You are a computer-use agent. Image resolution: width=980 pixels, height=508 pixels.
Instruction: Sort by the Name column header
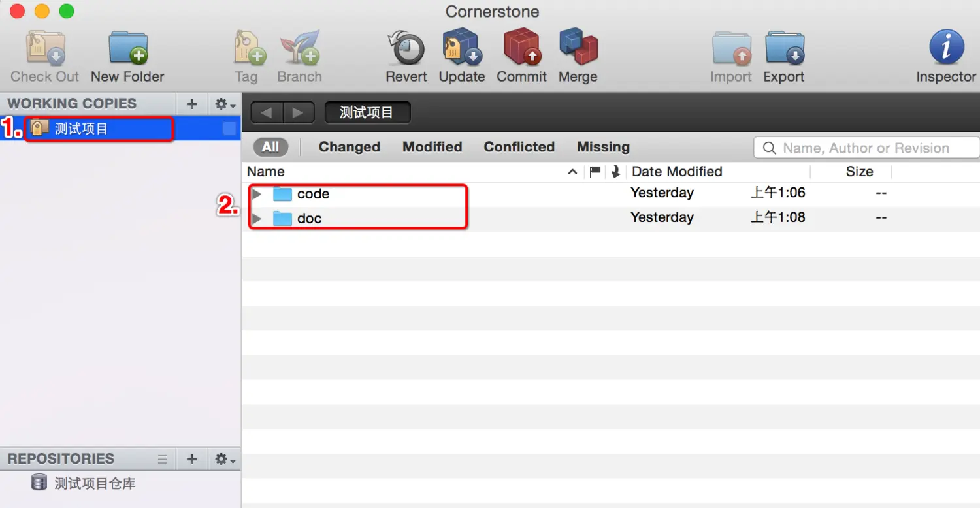coord(265,172)
